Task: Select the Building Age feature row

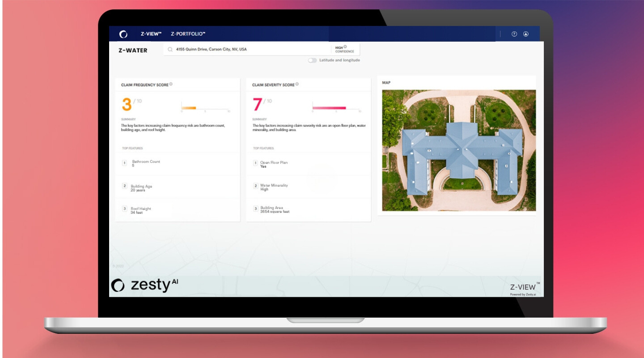Action: pyautogui.click(x=178, y=188)
